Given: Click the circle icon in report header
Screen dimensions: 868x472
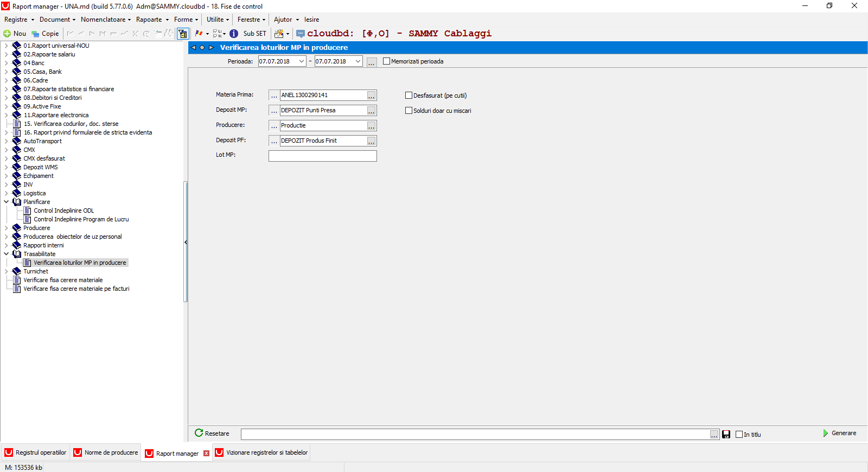Looking at the screenshot, I should (x=202, y=48).
